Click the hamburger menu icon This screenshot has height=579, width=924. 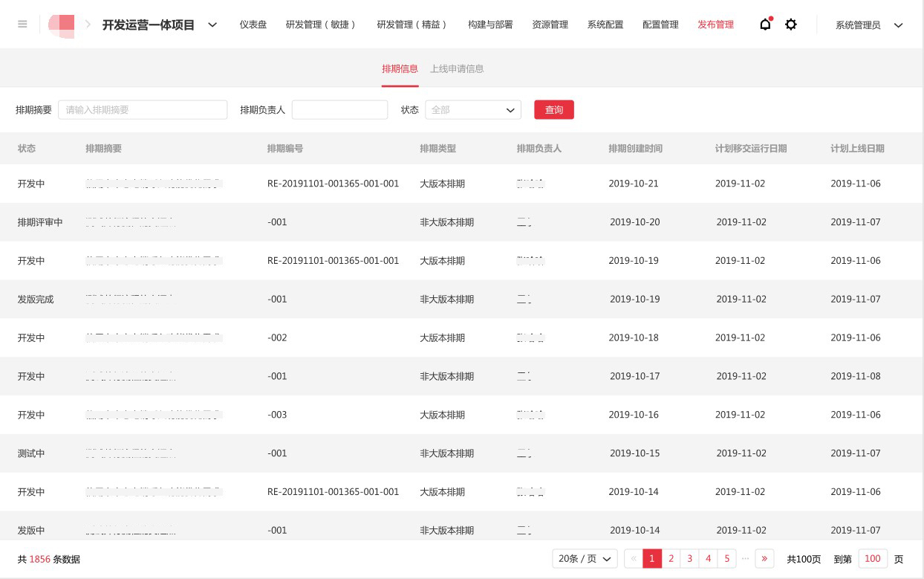click(22, 25)
